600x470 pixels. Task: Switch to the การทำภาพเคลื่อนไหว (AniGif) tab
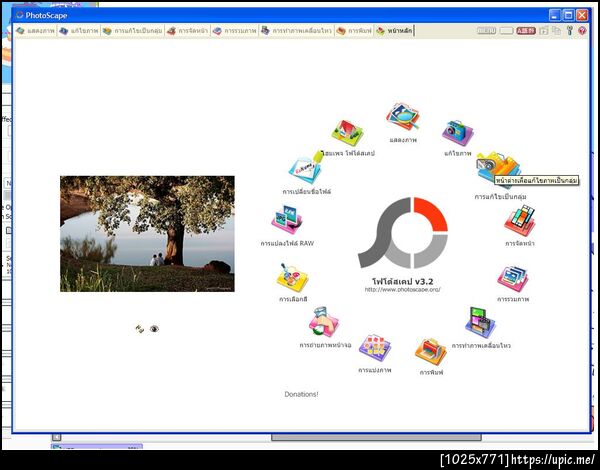[297, 31]
